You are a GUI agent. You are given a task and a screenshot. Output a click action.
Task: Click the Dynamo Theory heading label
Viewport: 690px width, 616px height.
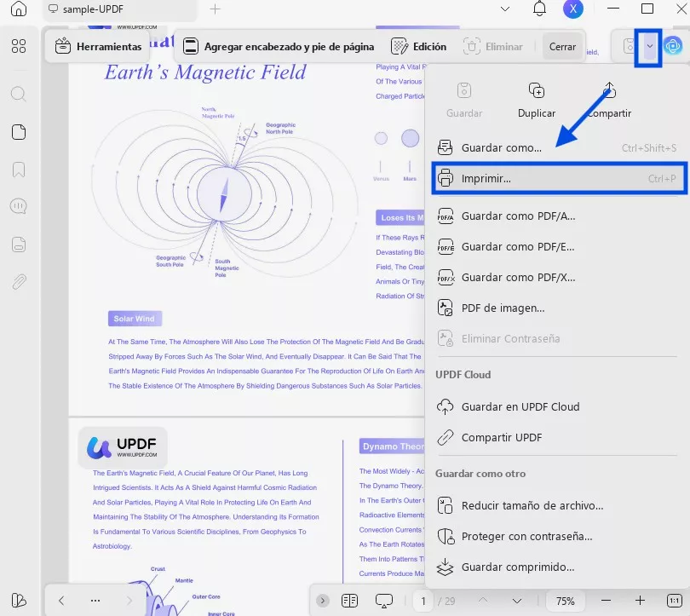[x=392, y=446]
